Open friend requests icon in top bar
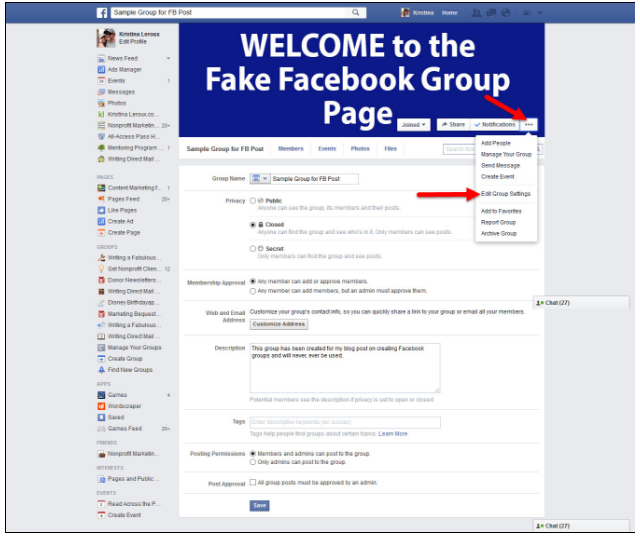The image size is (640, 538). pos(476,13)
